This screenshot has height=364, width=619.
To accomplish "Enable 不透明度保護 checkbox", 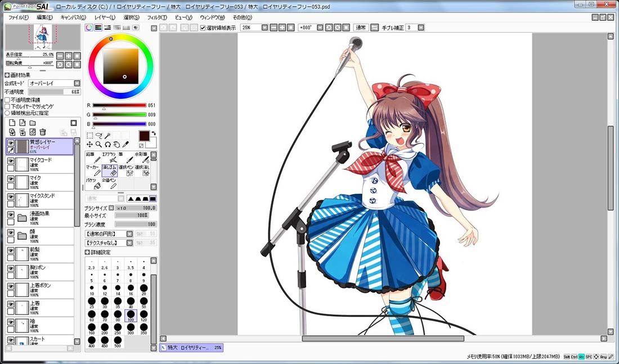I will tap(7, 100).
